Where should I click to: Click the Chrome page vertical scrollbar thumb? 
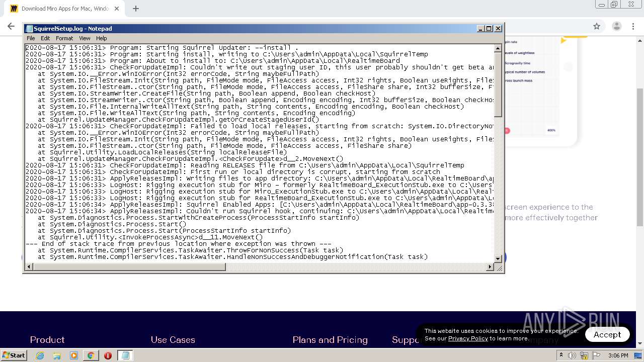coord(640,157)
